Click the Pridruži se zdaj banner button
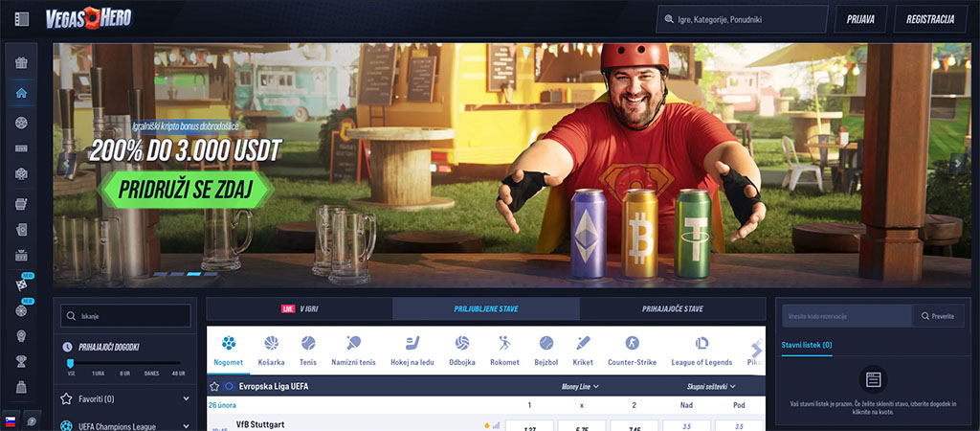Screen dimensions: 980x431 pos(186,189)
